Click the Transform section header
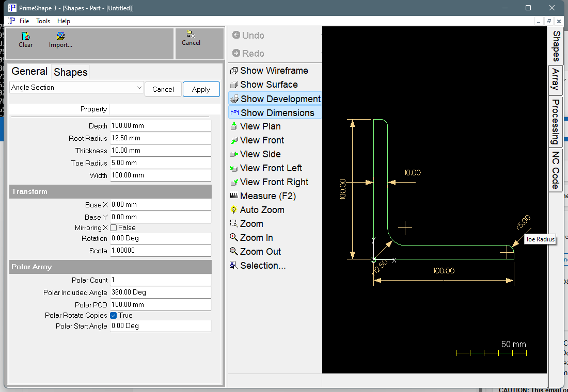The height and width of the screenshot is (392, 568). 111,191
